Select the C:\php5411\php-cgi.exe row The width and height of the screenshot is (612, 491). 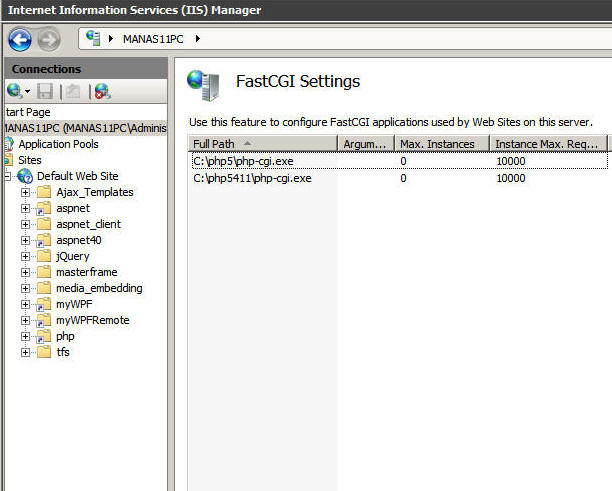400,178
